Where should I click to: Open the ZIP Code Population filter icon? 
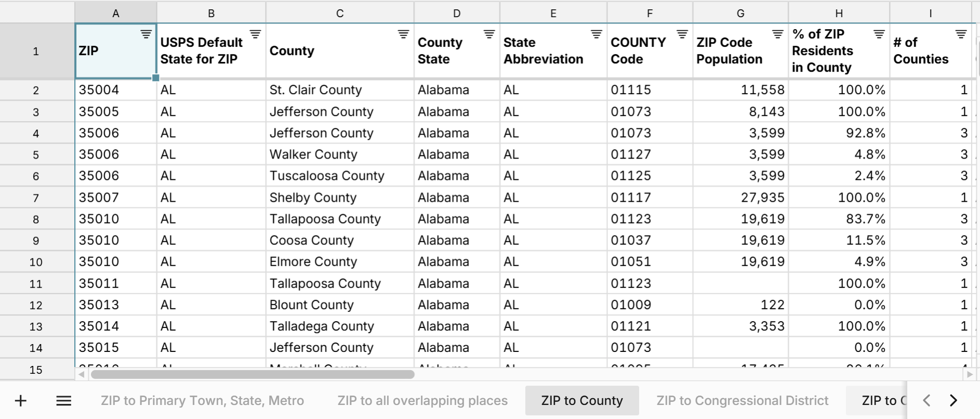[x=777, y=34]
